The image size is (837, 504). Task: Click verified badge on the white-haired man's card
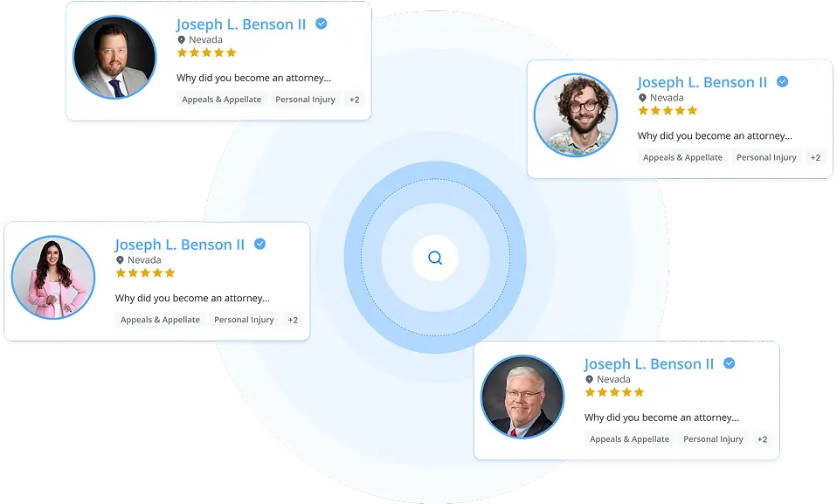click(x=730, y=363)
